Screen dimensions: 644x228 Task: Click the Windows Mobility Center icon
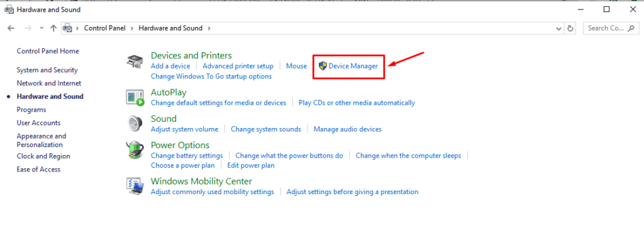pyautogui.click(x=135, y=186)
